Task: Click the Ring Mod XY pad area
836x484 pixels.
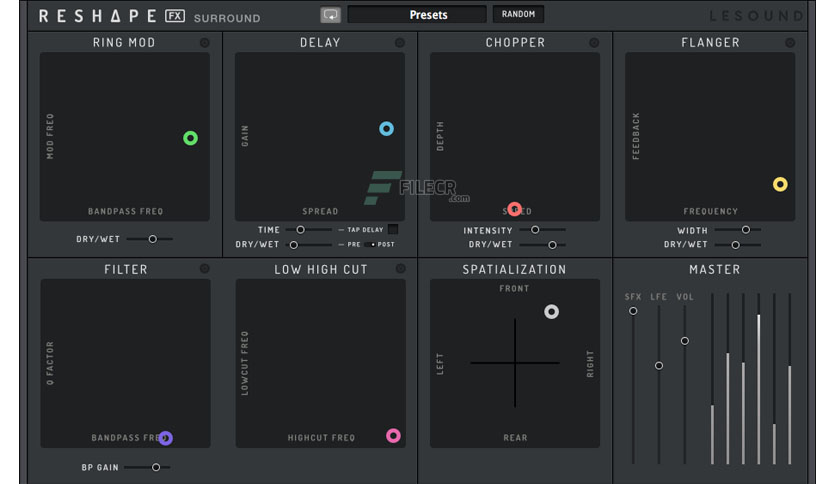Action: pos(125,136)
